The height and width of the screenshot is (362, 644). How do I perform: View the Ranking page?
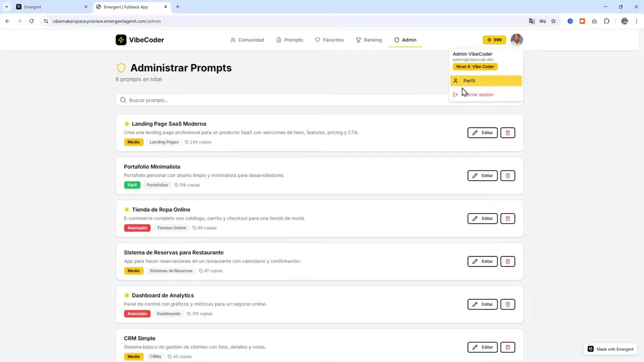tap(369, 40)
